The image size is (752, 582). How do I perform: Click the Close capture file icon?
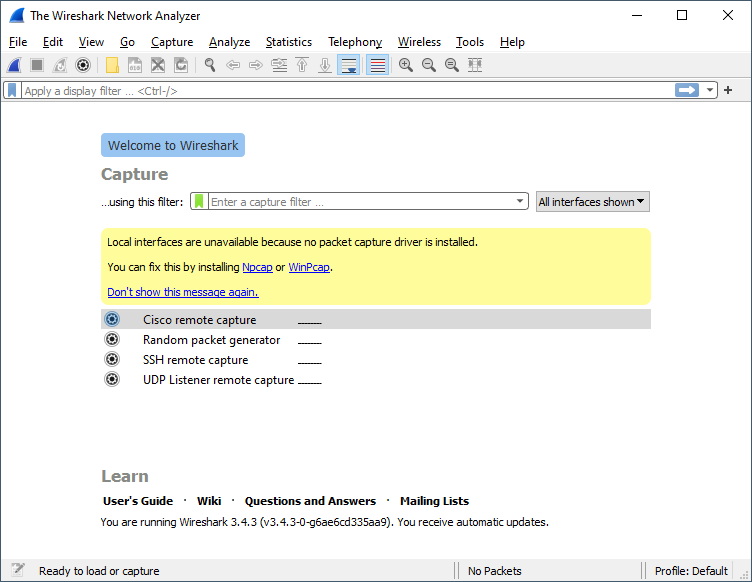click(158, 65)
